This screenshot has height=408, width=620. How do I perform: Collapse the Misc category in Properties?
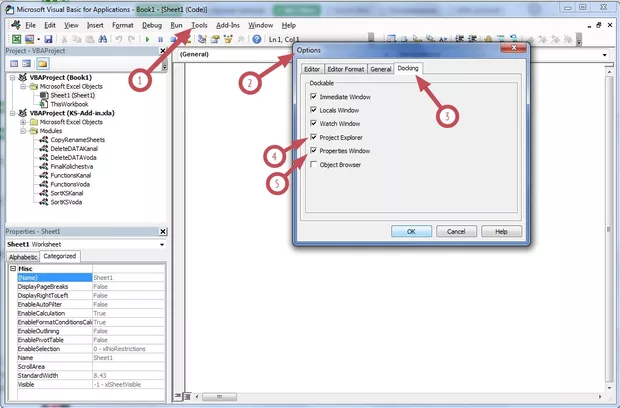[x=13, y=268]
